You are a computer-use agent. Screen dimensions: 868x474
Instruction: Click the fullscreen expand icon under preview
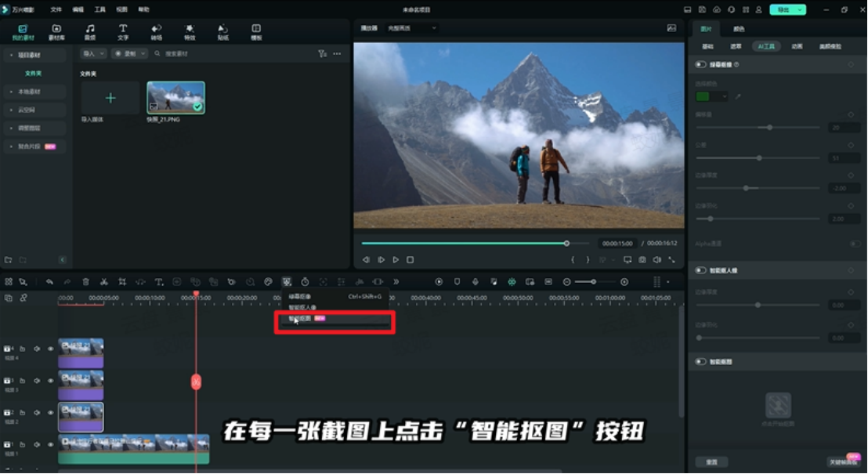tap(671, 259)
